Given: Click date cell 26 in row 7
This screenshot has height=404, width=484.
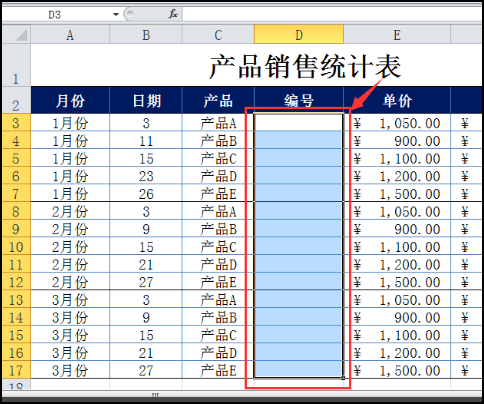Looking at the screenshot, I should [x=146, y=194].
